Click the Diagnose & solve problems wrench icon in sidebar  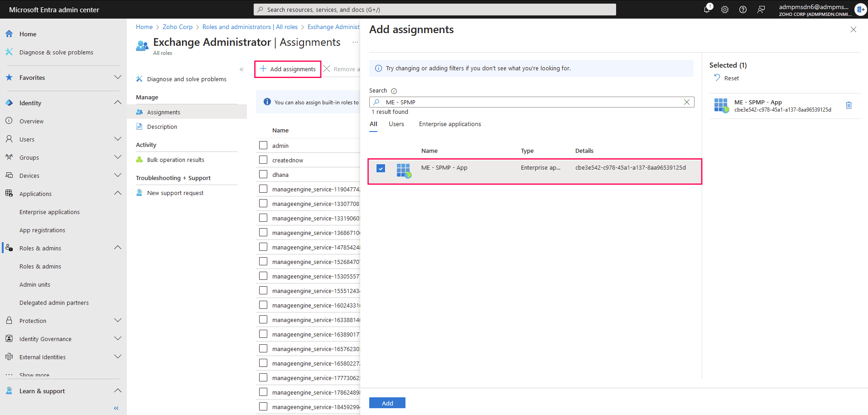pos(9,52)
